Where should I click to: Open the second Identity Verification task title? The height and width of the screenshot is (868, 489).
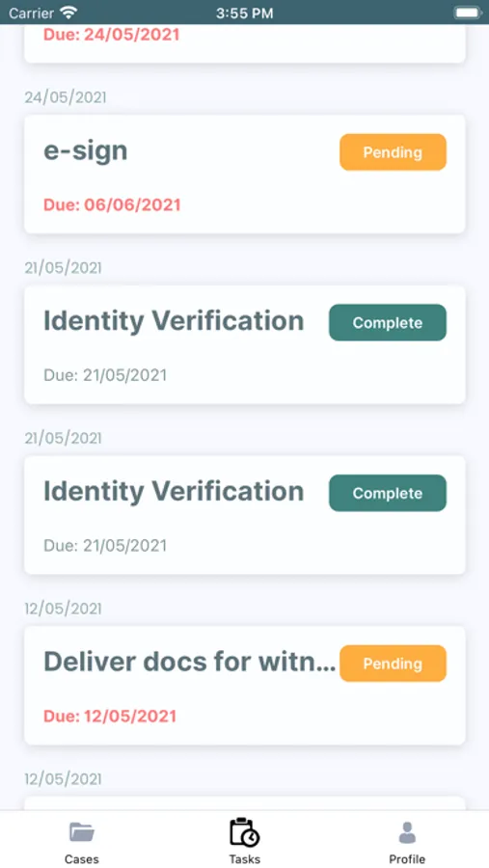pyautogui.click(x=174, y=492)
